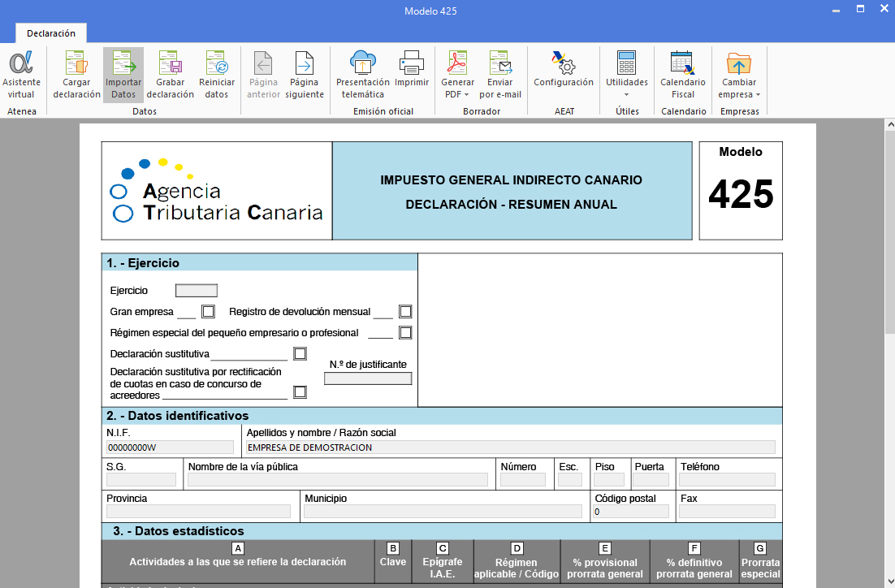Open the Asistente virtual Atenea

[21, 74]
